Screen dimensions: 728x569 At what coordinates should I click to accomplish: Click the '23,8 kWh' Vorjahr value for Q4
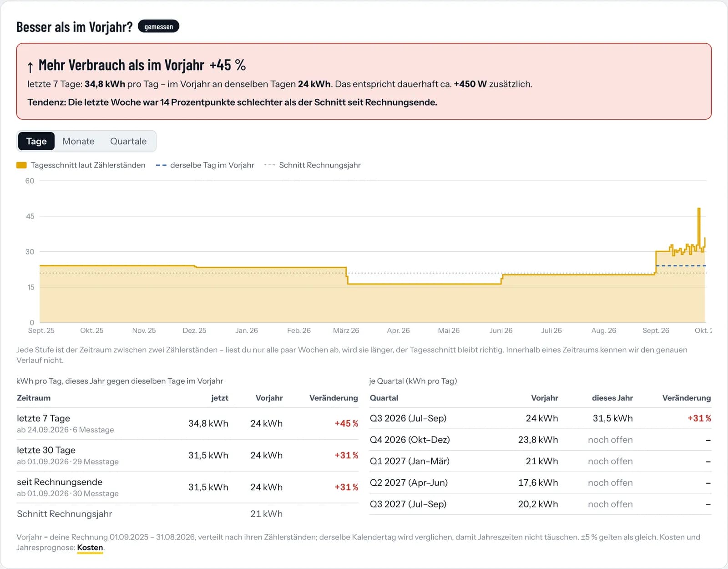coord(538,440)
